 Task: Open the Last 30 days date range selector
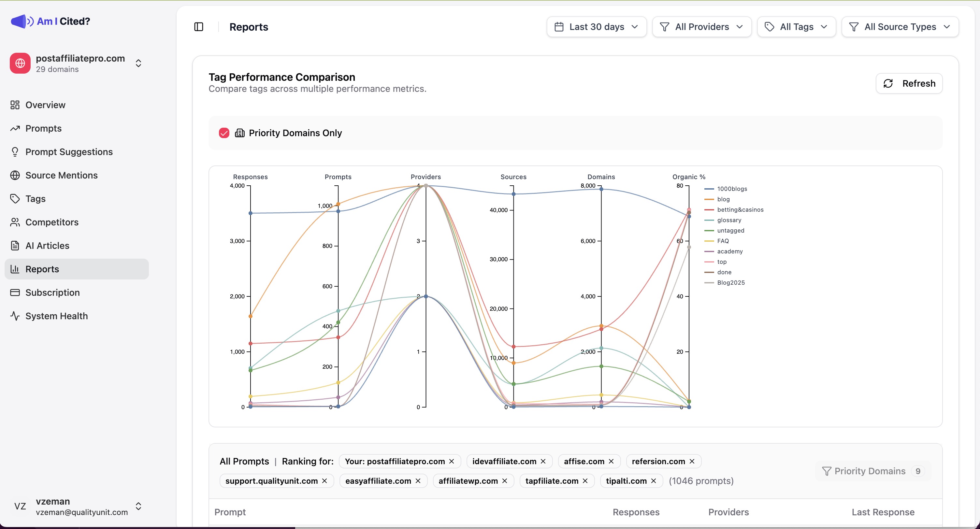click(x=596, y=27)
